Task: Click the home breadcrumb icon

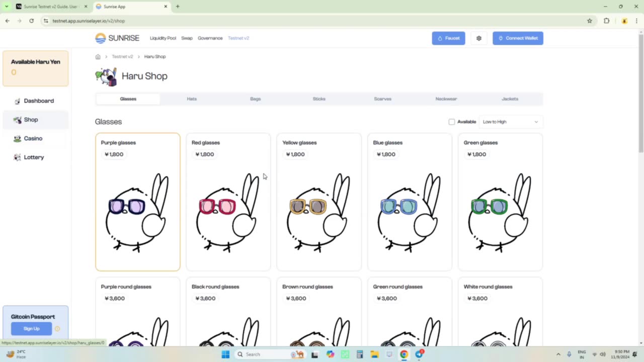Action: 98,57
